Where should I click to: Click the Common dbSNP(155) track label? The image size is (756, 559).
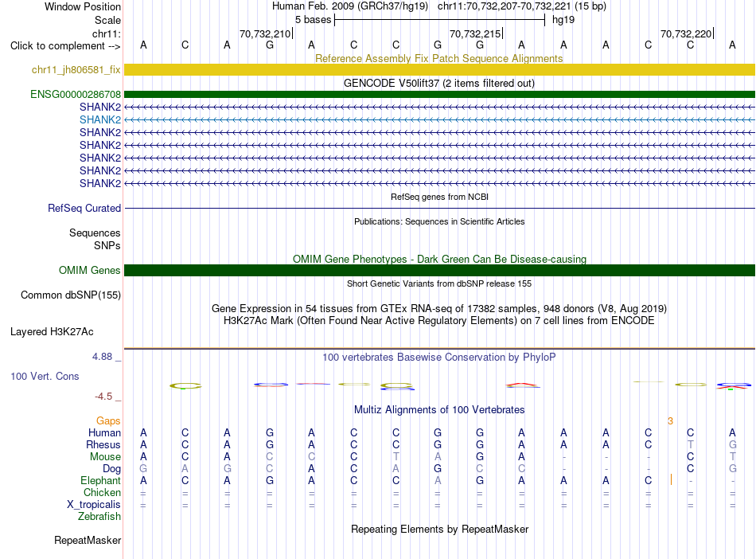pyautogui.click(x=71, y=295)
